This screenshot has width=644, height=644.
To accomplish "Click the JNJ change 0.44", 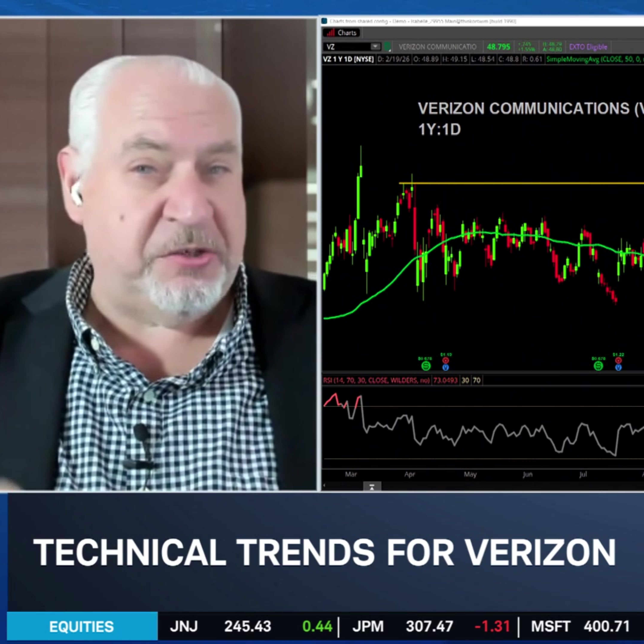I will point(317,627).
